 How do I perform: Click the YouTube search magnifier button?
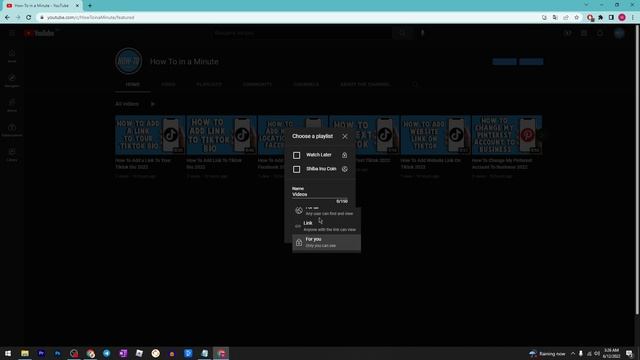coord(402,33)
